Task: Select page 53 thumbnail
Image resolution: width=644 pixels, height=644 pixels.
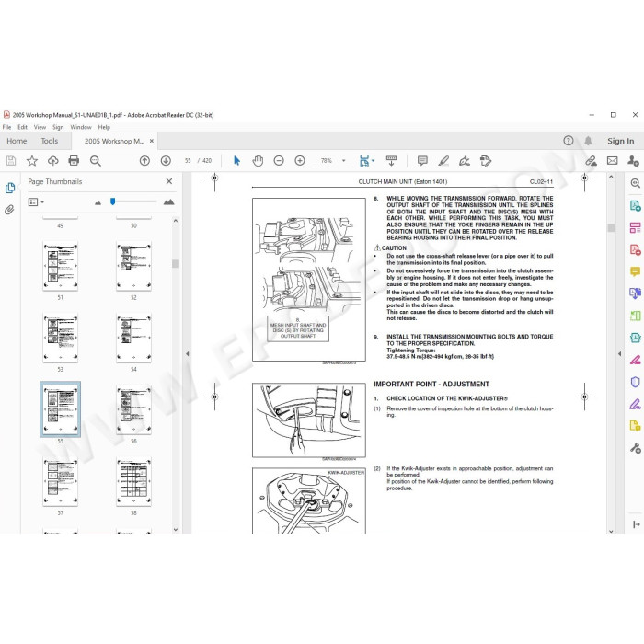Action: pos(61,338)
